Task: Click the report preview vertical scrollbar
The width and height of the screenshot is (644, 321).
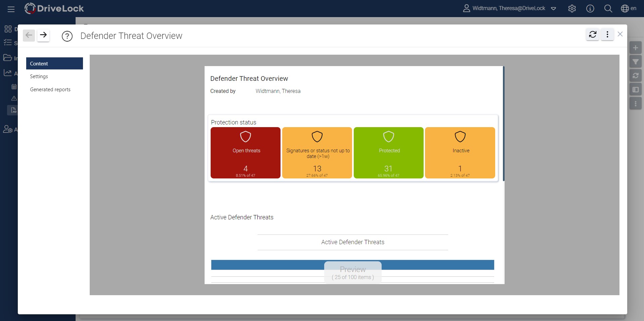Action: click(504, 124)
